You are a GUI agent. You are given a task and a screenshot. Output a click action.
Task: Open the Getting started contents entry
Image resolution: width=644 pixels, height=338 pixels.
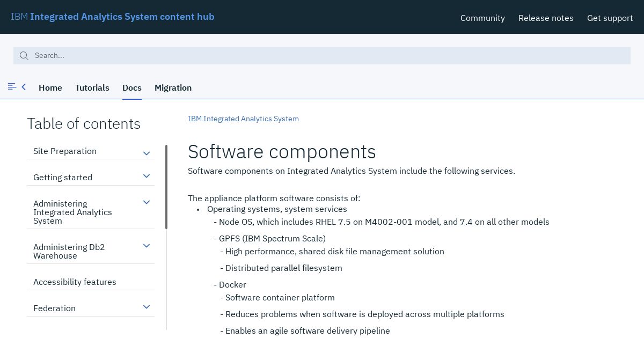click(63, 178)
